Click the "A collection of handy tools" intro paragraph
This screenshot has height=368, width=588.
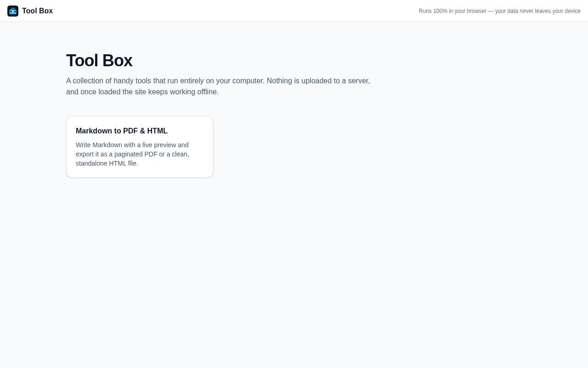[x=219, y=86]
